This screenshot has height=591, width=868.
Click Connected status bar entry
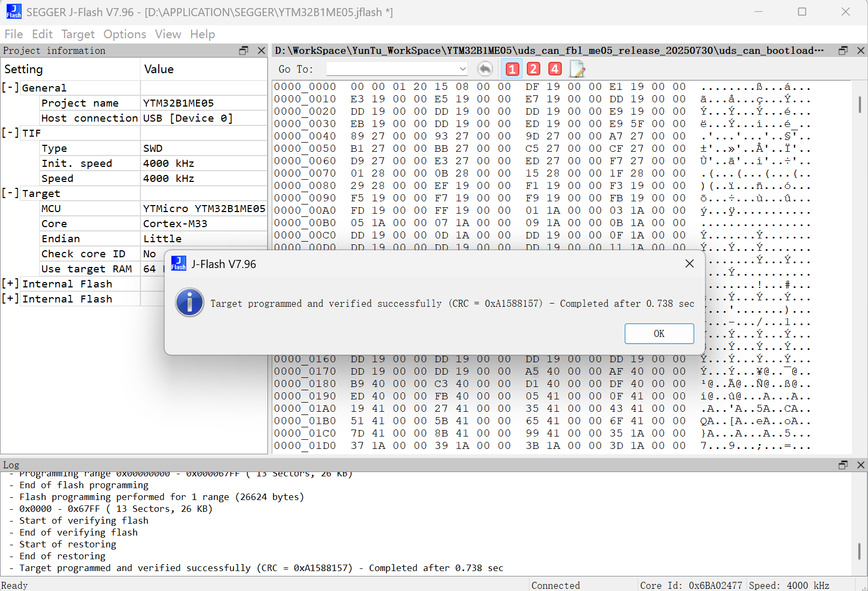555,585
